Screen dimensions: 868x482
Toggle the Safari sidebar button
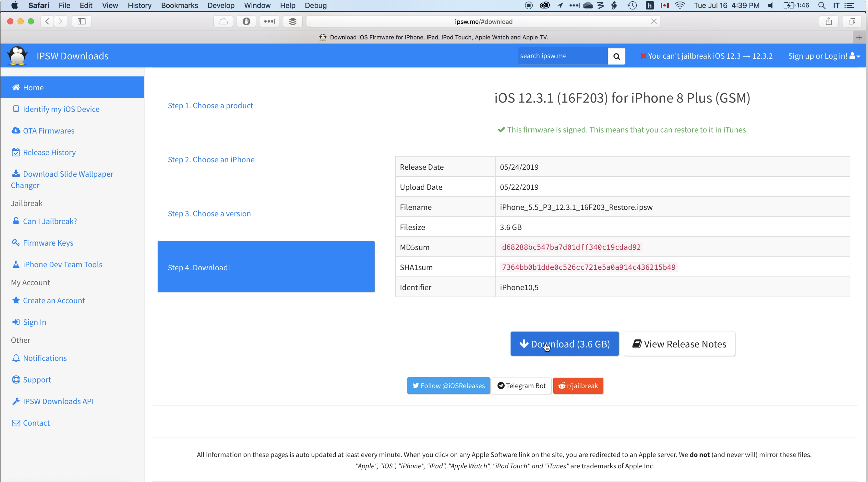82,22
